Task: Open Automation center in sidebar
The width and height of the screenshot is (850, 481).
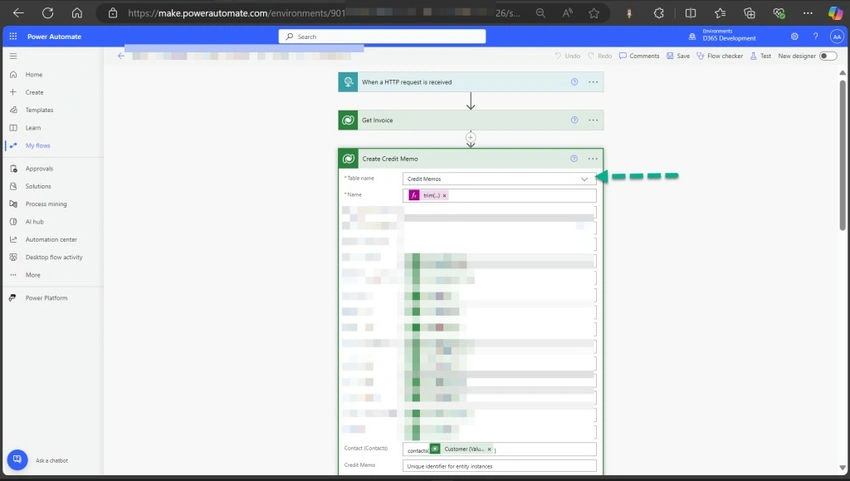Action: 51,239
